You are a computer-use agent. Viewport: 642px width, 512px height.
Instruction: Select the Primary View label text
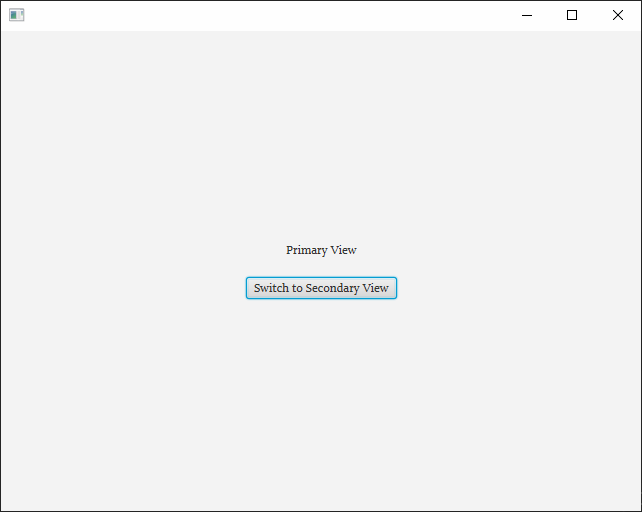[321, 250]
